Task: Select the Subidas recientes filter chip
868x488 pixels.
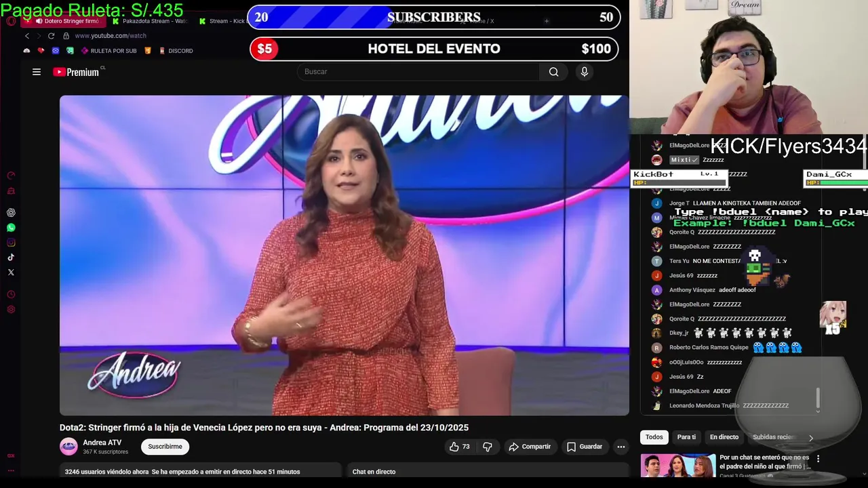Action: coord(773,437)
